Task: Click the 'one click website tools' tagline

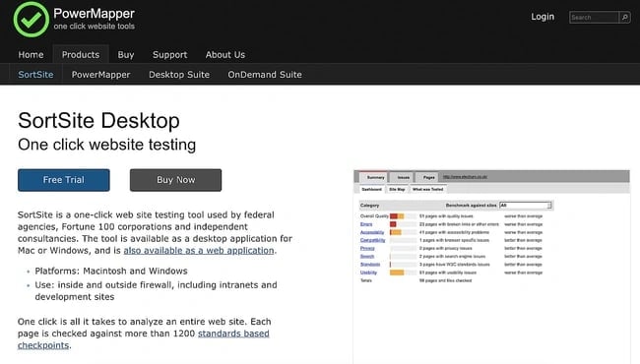Action: point(94,27)
